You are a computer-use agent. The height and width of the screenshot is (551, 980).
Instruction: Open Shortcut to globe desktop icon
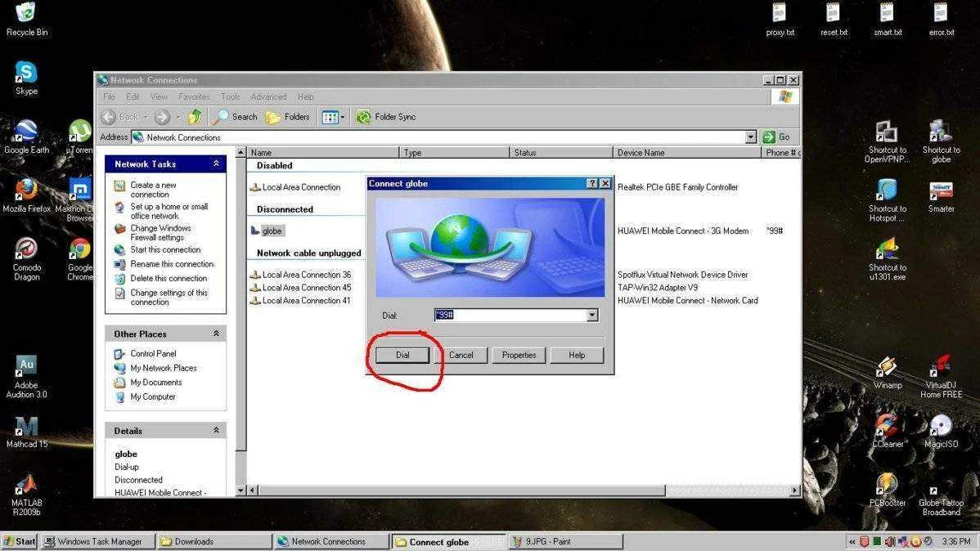pos(941,141)
